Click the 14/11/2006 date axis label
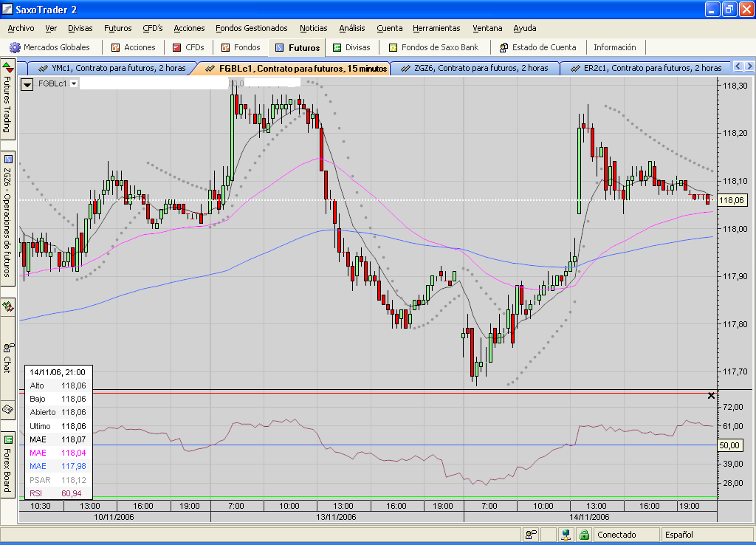This screenshot has height=545, width=756. (589, 516)
